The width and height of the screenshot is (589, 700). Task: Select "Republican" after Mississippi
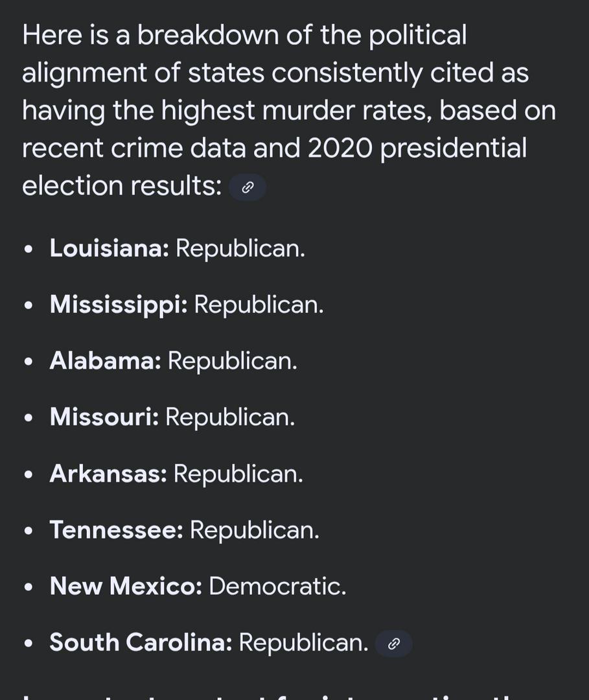click(x=259, y=305)
